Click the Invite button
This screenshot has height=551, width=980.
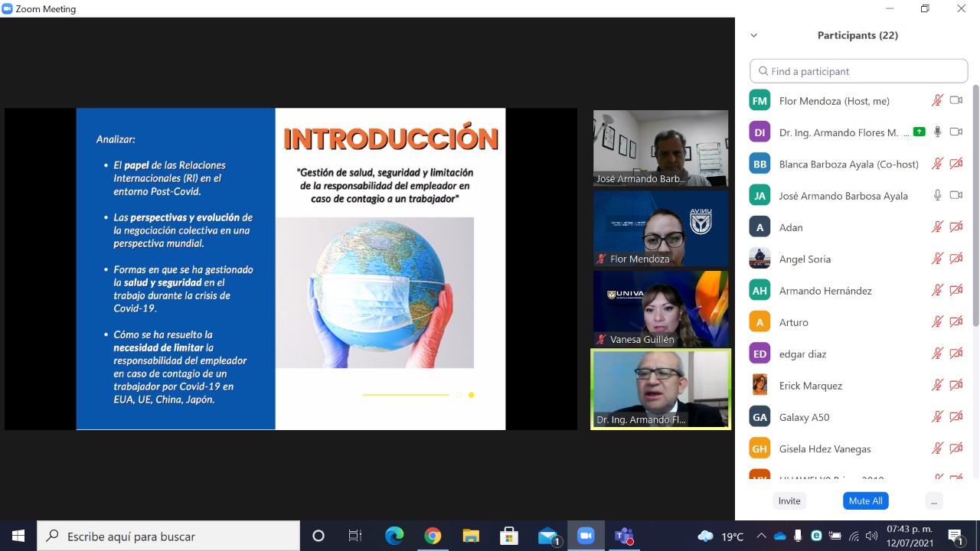pyautogui.click(x=789, y=500)
